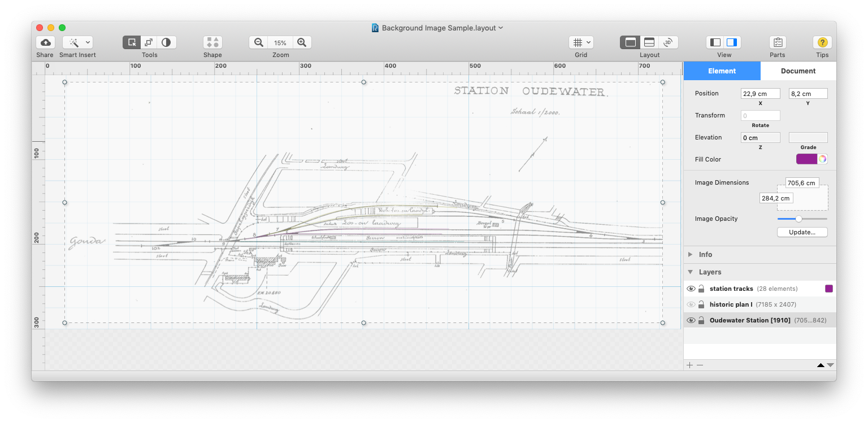Click the bottom-right image resize handle
This screenshot has width=868, height=423.
pos(663,323)
